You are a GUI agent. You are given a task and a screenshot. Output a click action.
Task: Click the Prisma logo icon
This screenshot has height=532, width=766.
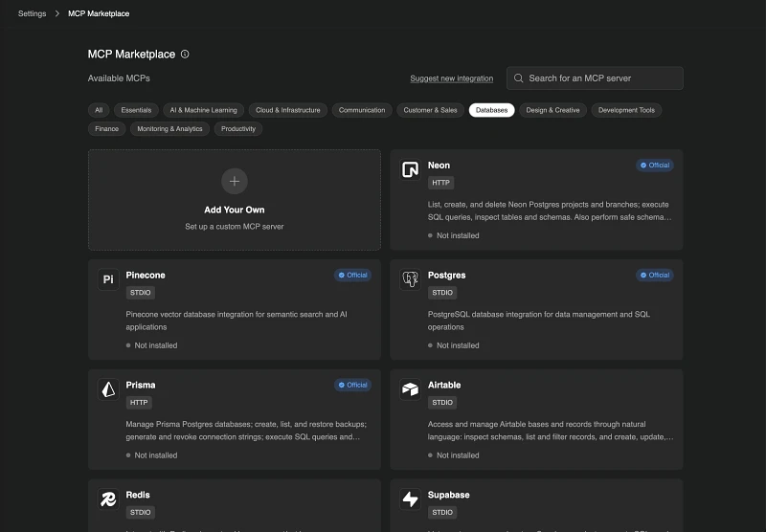point(108,389)
